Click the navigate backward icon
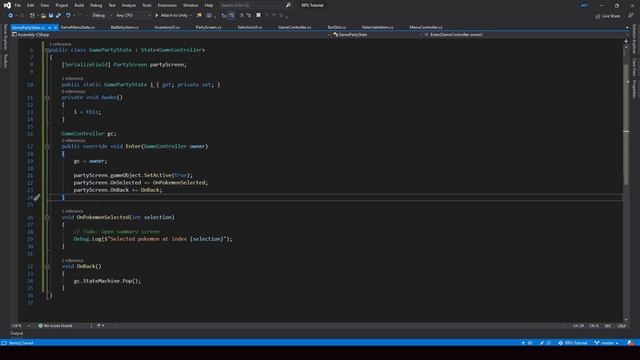640x360 pixels. pyautogui.click(x=11, y=16)
